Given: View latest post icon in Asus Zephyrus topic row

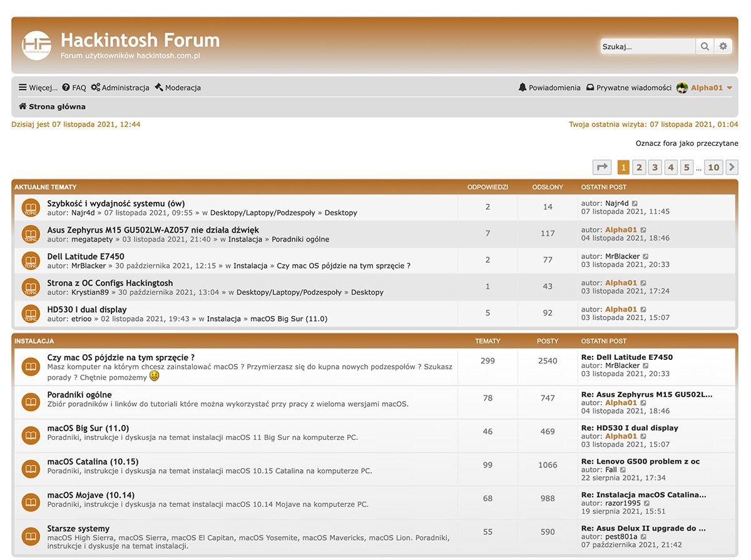Looking at the screenshot, I should point(643,230).
